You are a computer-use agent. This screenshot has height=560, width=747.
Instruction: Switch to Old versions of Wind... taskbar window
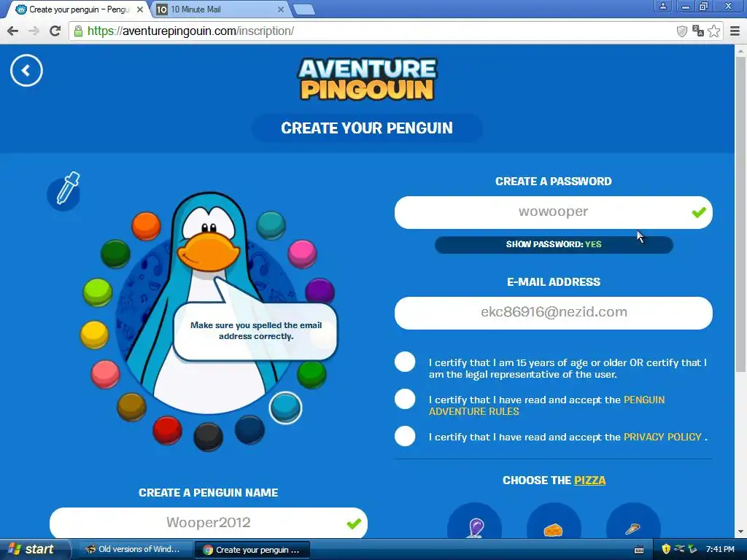134,550
